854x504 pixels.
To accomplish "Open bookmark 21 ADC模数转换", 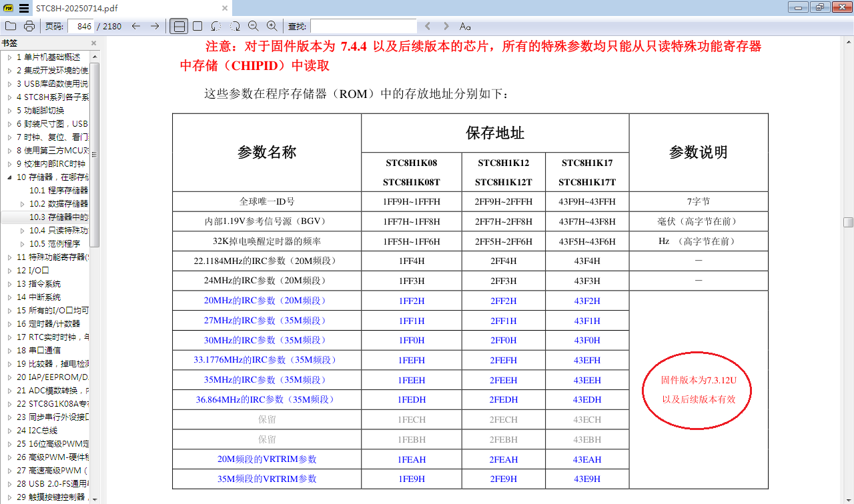I will 52,391.
